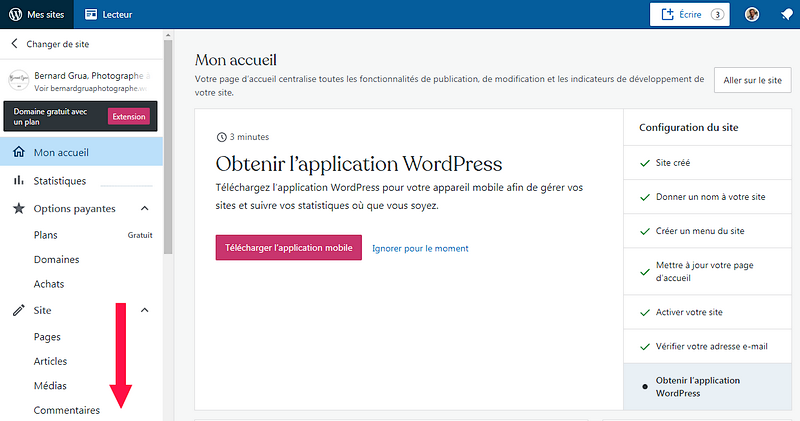This screenshot has width=800, height=421.
Task: Open the Plans menu entry
Action: click(46, 236)
